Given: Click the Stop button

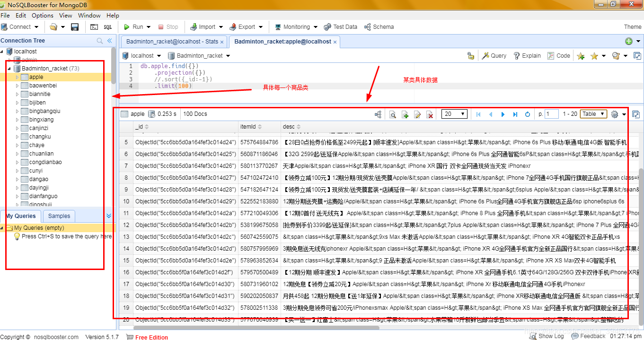Looking at the screenshot, I should click(168, 27).
